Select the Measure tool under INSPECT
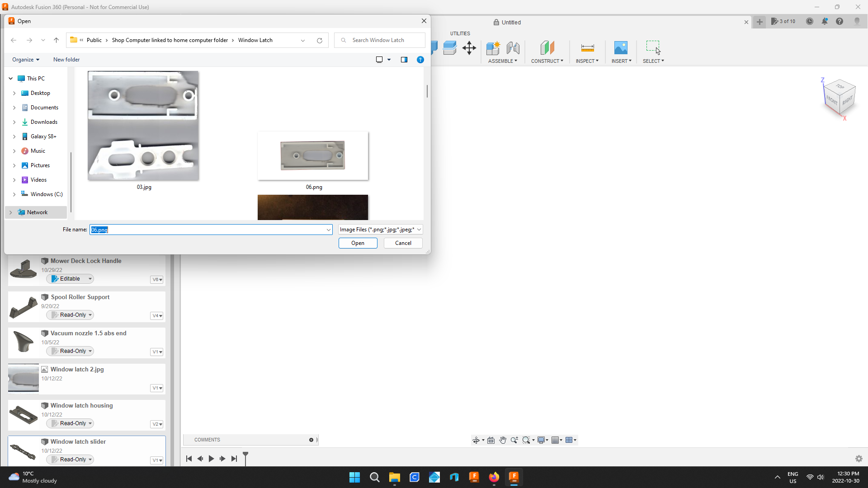This screenshot has height=488, width=868. pos(587,49)
